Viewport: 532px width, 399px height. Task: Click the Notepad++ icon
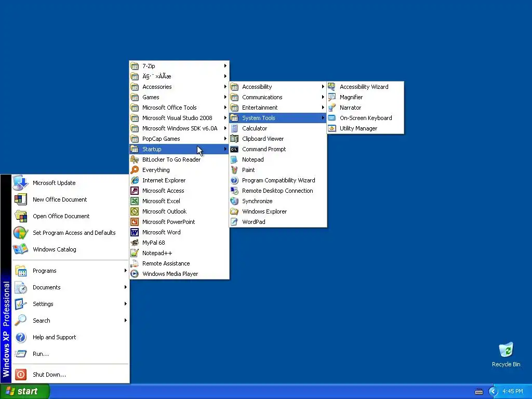(x=135, y=253)
